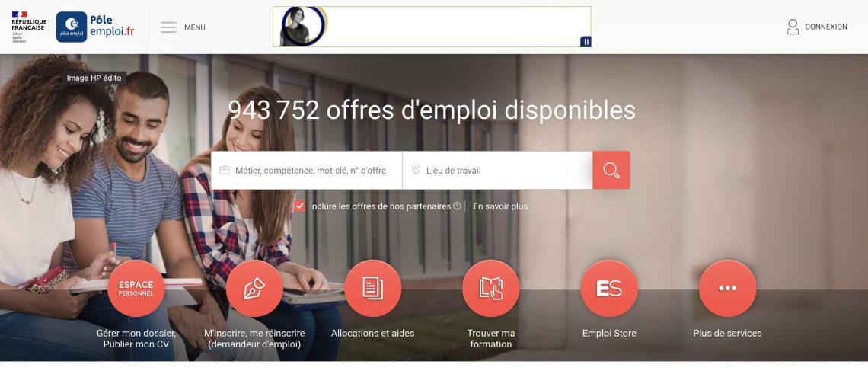The image size is (868, 371).
Task: Click the CONNEXION text link
Action: click(x=826, y=27)
